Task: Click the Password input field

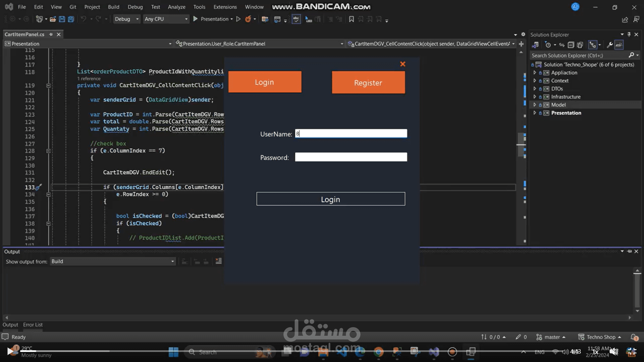Action: click(x=351, y=157)
